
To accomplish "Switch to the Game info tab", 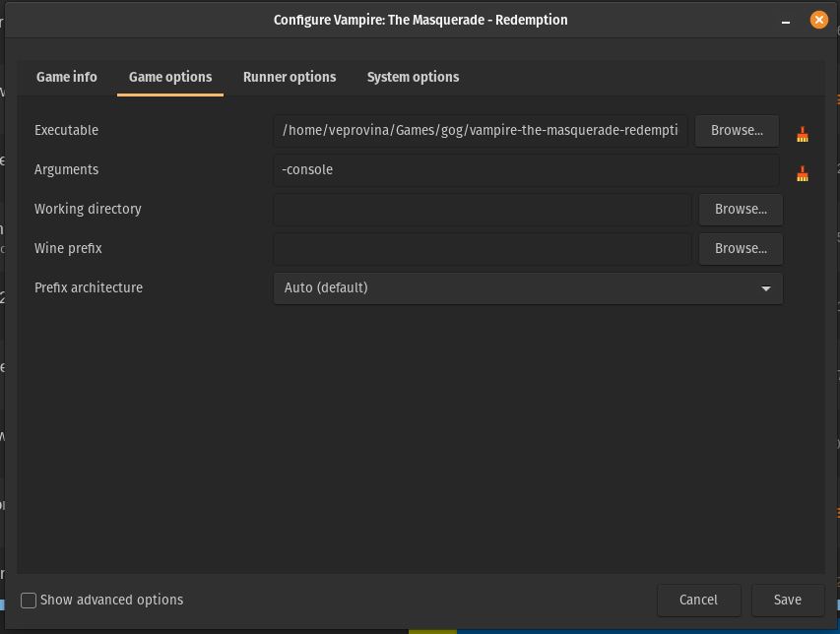I will pos(67,77).
